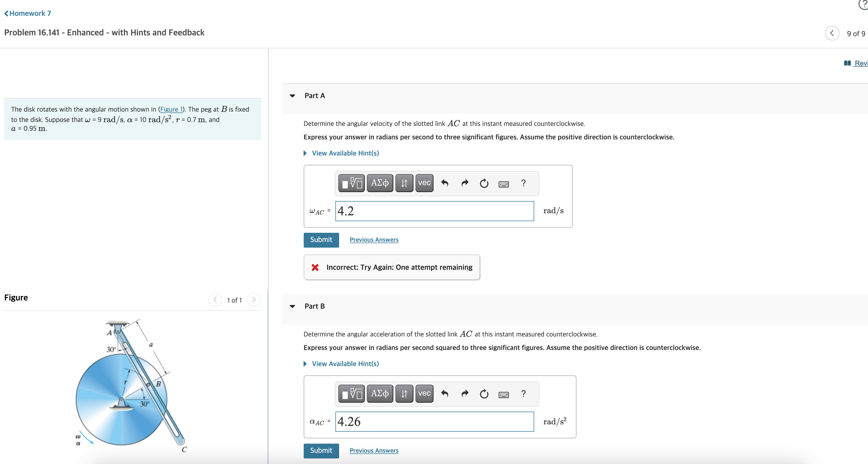
Task: Collapse the Part B section
Action: point(293,306)
